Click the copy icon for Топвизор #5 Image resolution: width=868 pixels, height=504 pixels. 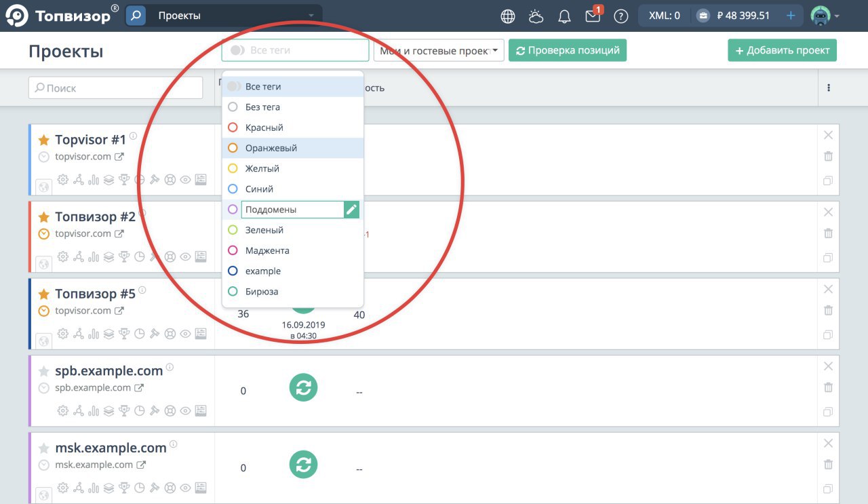coord(828,335)
